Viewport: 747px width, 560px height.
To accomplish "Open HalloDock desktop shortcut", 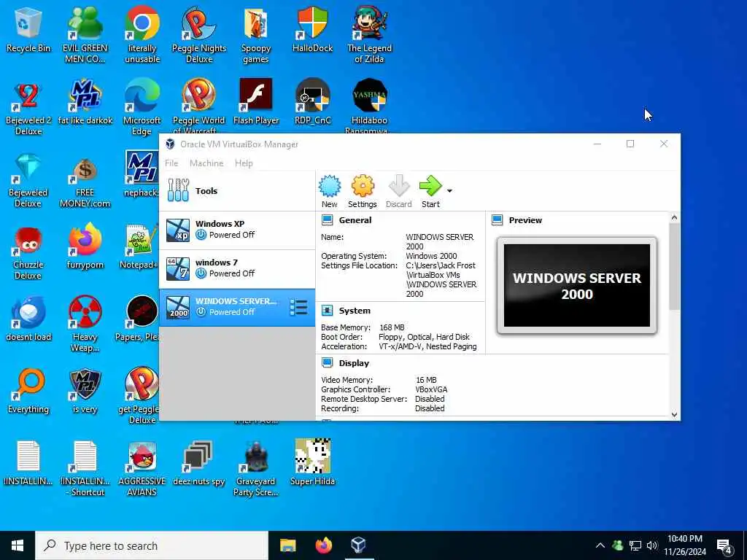I will pos(312,29).
